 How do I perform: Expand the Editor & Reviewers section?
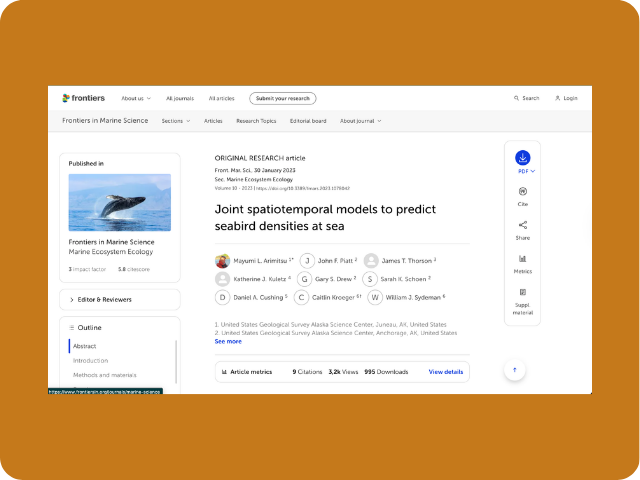(x=120, y=300)
